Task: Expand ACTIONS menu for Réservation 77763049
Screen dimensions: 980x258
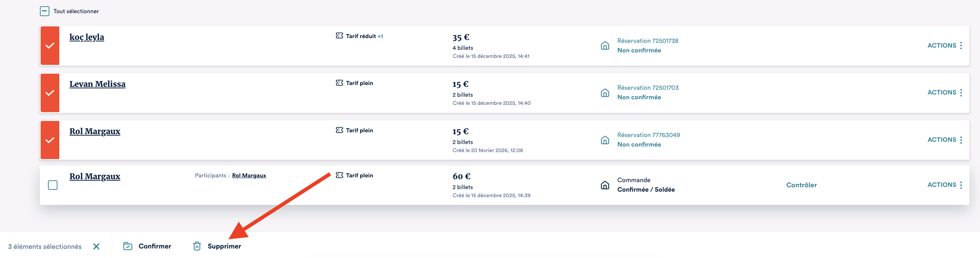Action: [x=945, y=140]
